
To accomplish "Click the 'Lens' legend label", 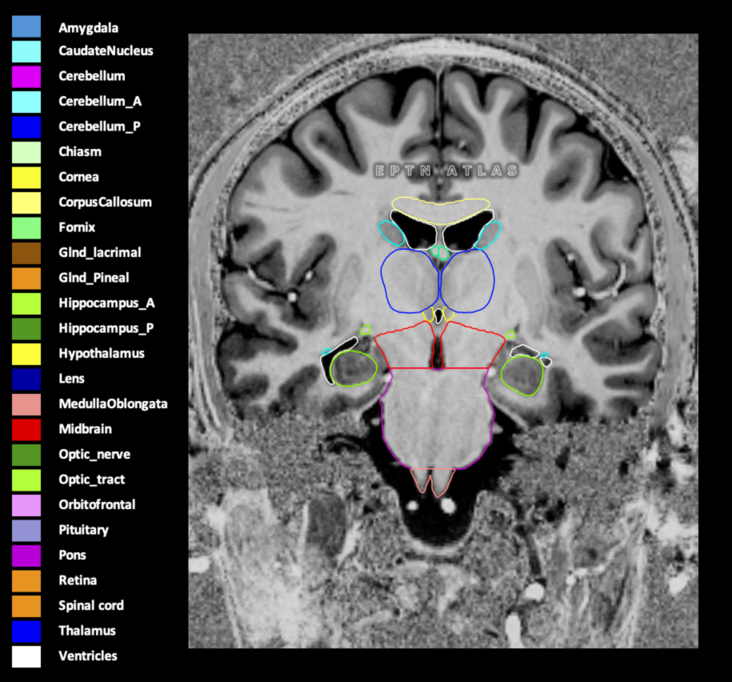I will [71, 379].
